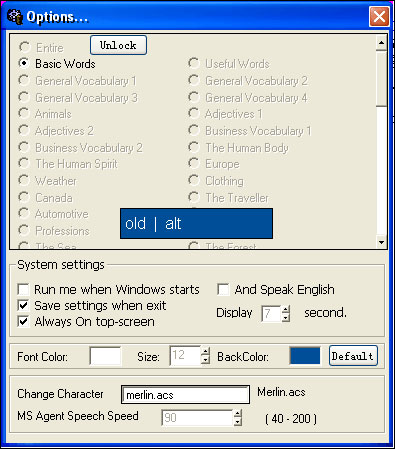Click the Unlock button
Screen dimensions: 395x449
coord(118,45)
